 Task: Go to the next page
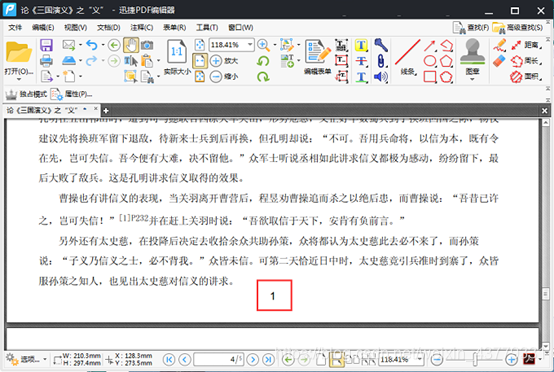[x=252, y=360]
